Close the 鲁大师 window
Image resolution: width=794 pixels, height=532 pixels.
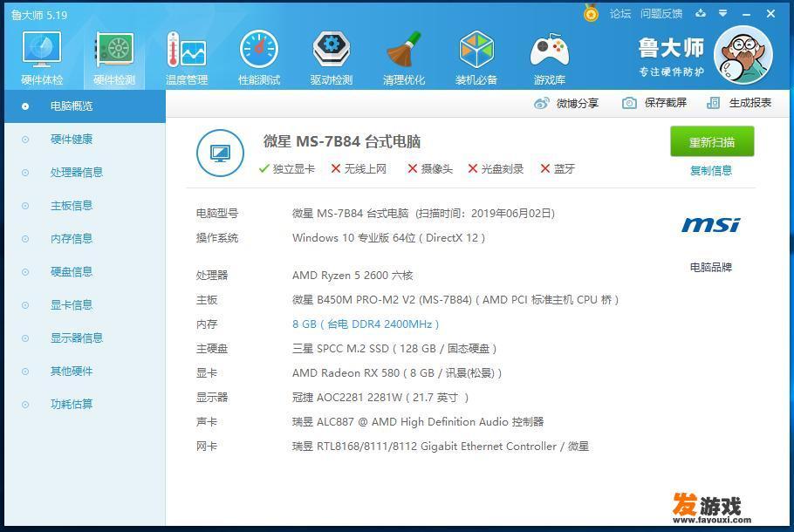click(x=770, y=14)
